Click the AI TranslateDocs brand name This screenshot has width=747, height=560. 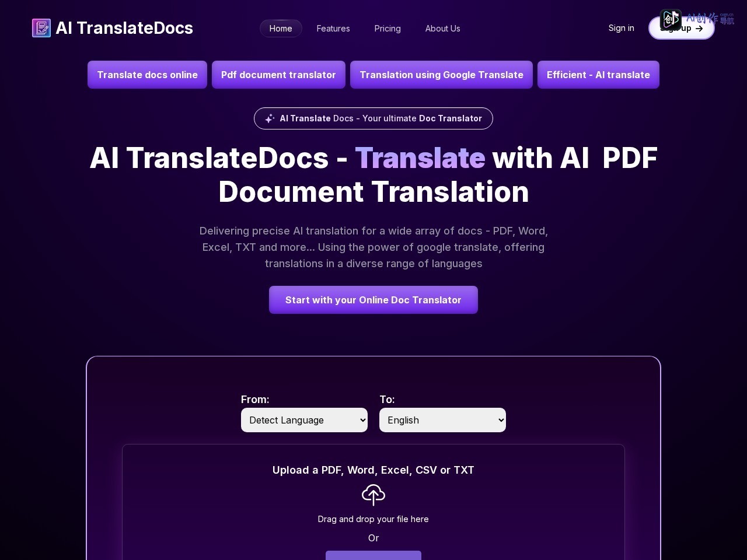(124, 28)
